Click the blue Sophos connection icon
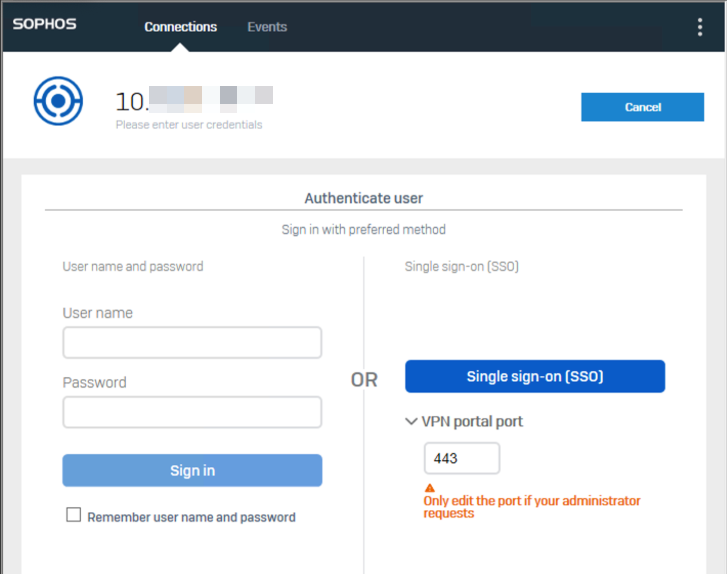Screen dimensions: 727x574 pos(58,102)
